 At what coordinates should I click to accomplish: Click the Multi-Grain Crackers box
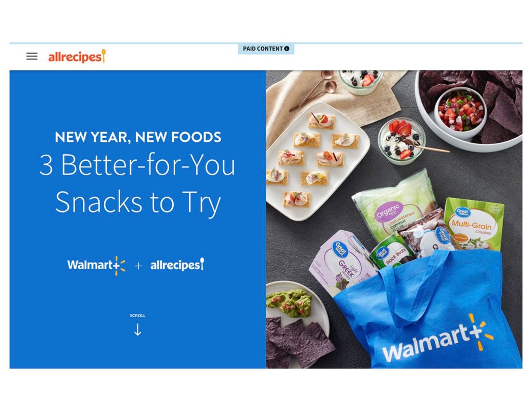pyautogui.click(x=474, y=224)
